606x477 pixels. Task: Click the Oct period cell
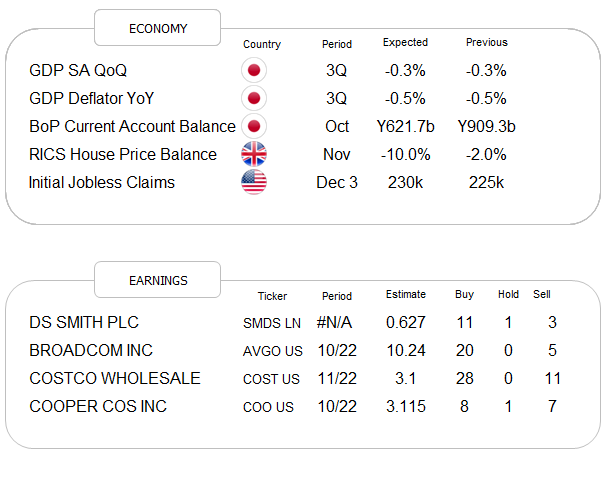click(337, 126)
